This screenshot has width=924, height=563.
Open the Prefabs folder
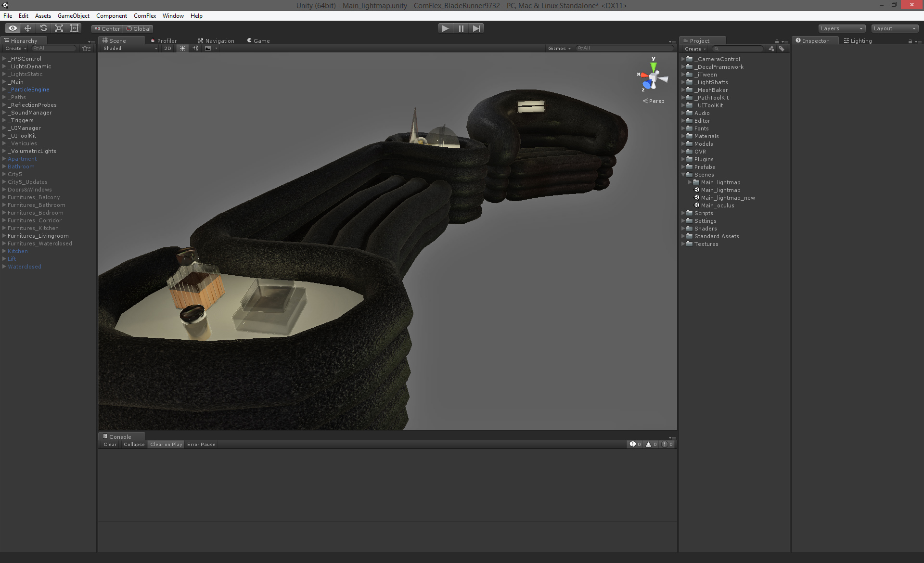point(704,167)
